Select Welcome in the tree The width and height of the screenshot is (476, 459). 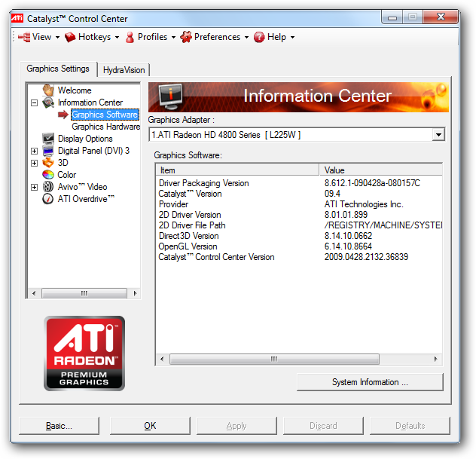coord(75,90)
